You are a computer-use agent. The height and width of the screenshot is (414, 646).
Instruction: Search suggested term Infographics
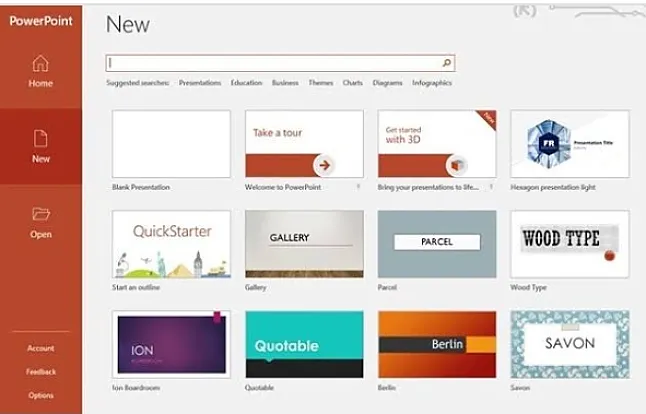tap(432, 83)
